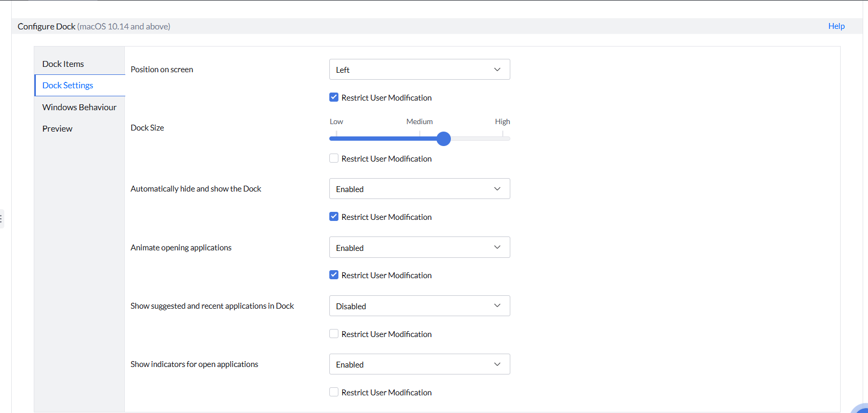Click the Help link

[x=836, y=26]
